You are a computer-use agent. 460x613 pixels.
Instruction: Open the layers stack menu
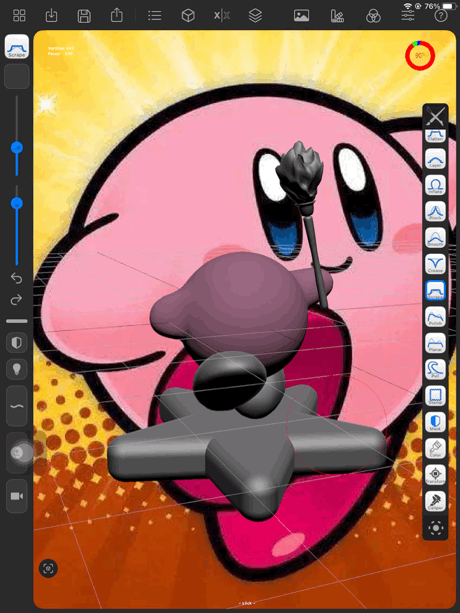click(255, 16)
